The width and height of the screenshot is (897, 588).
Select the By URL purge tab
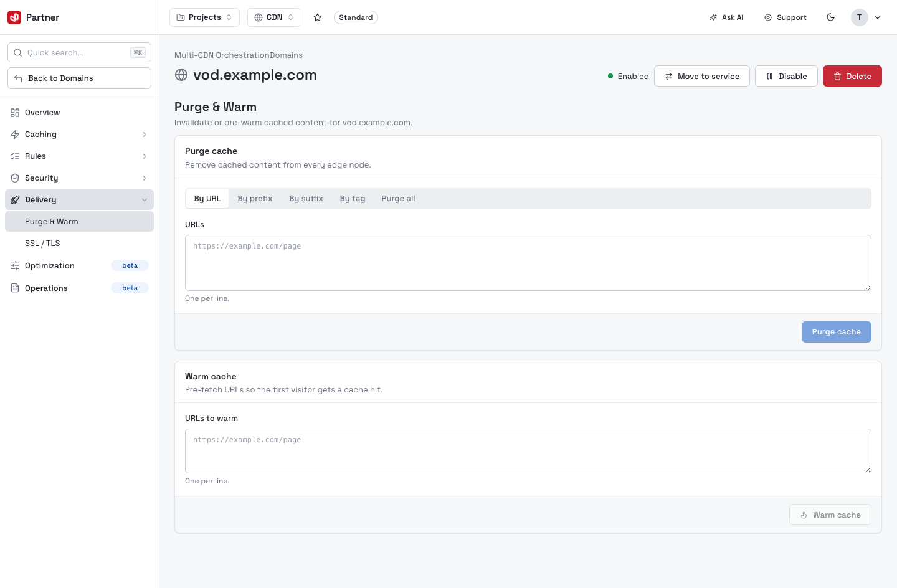pyautogui.click(x=207, y=199)
